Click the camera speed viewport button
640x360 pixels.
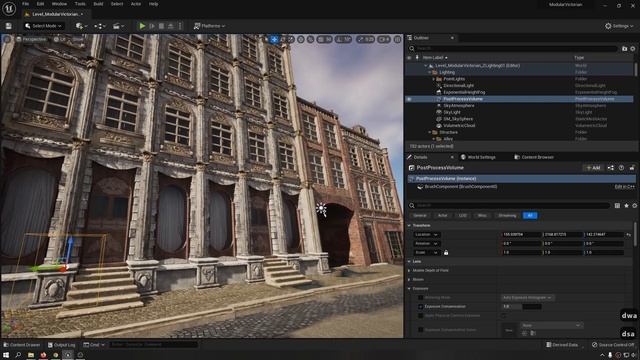tap(384, 39)
